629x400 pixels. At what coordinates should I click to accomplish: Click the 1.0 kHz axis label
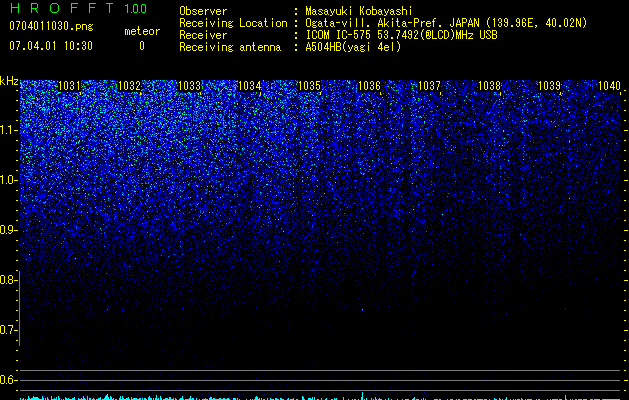[8, 180]
